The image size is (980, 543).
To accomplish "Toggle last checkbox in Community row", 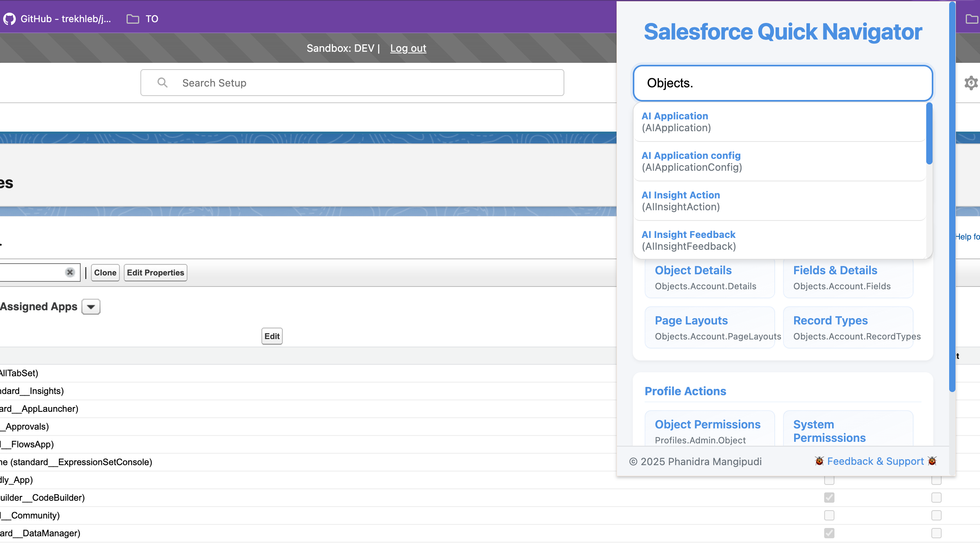I will [x=936, y=515].
